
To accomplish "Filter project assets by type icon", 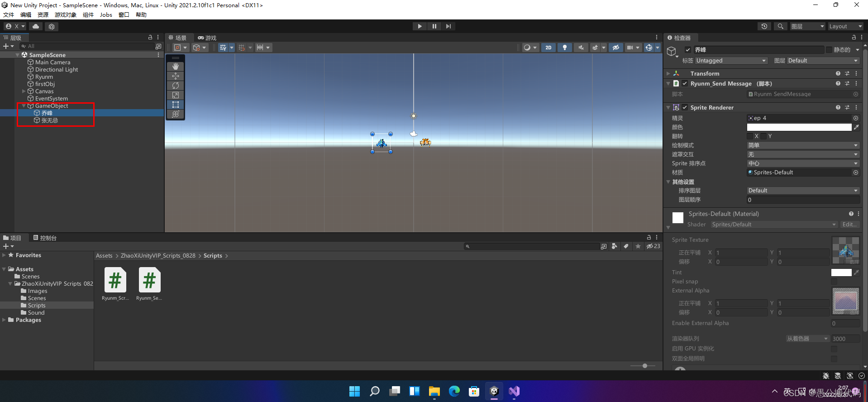I will click(615, 246).
